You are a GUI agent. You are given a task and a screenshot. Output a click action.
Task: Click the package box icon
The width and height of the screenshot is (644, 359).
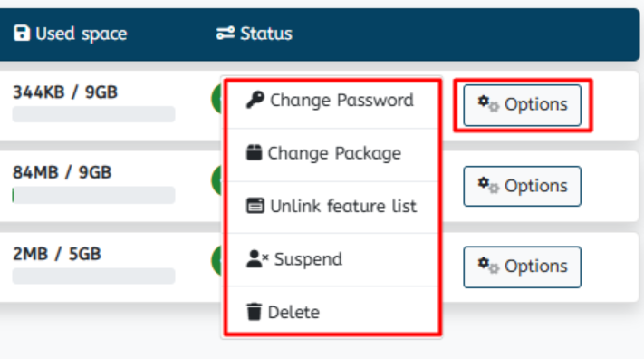pos(254,152)
